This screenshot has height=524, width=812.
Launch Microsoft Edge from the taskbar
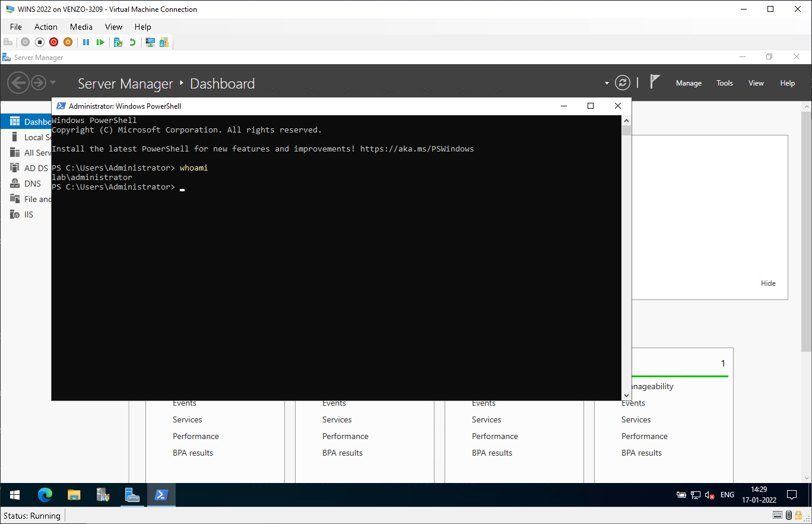[45, 494]
